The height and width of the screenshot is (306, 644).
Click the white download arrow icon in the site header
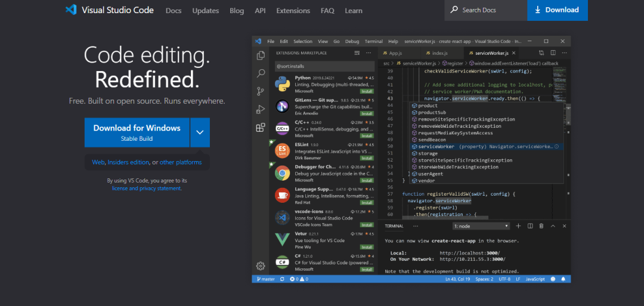pos(538,10)
